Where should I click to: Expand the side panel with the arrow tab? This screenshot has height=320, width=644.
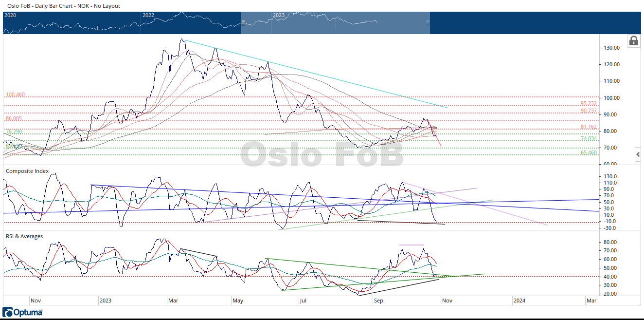(x=638, y=155)
